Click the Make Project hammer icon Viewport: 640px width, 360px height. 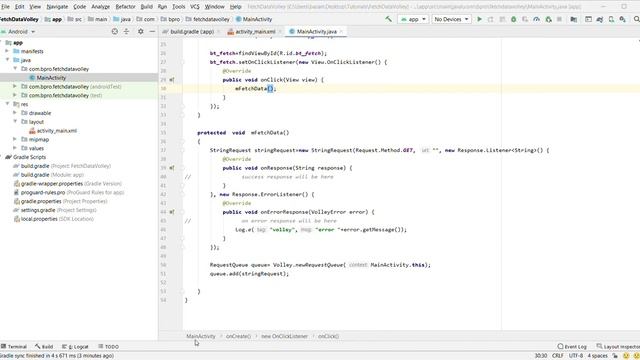coord(388,19)
